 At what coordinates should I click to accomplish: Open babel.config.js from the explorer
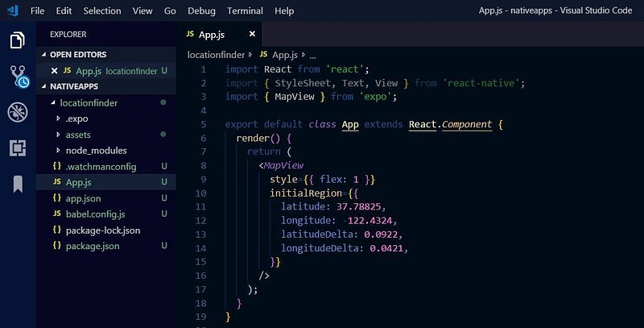pyautogui.click(x=95, y=214)
